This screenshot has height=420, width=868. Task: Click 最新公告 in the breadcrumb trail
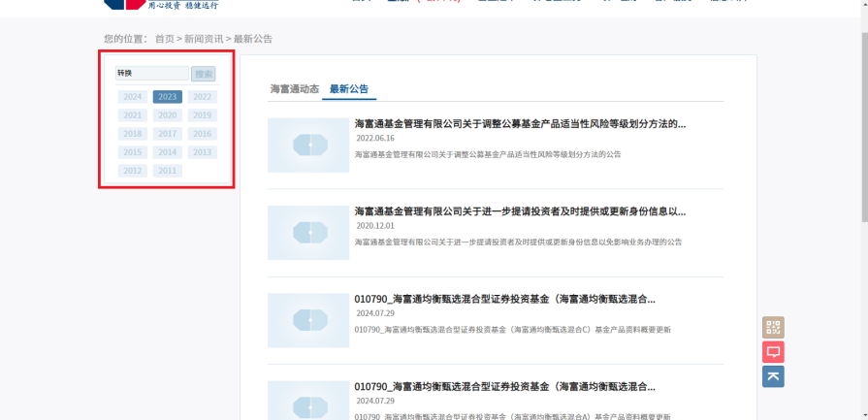point(253,39)
